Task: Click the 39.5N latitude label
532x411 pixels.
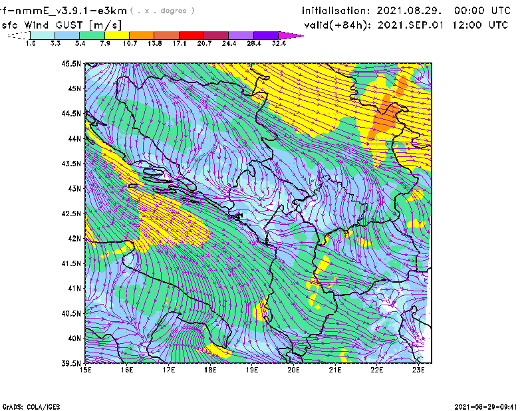Action: 72,364
